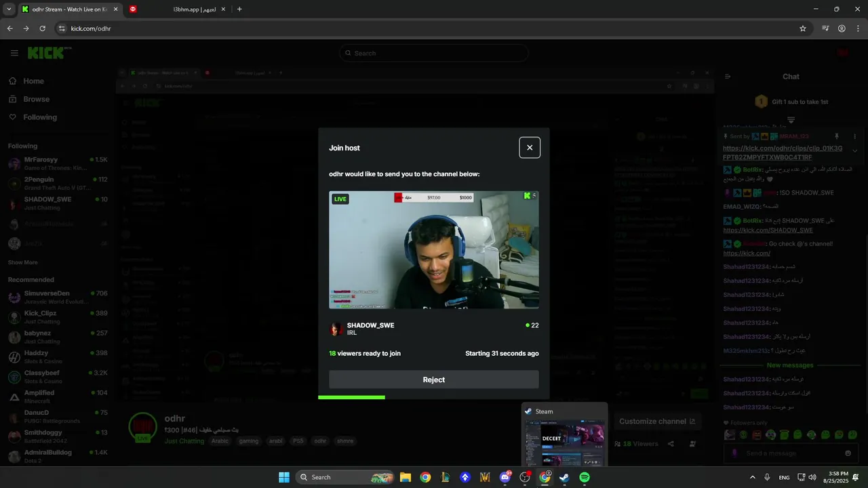Screen dimensions: 868x488
Task: Collapse the chat panel icon
Action: pos(728,77)
